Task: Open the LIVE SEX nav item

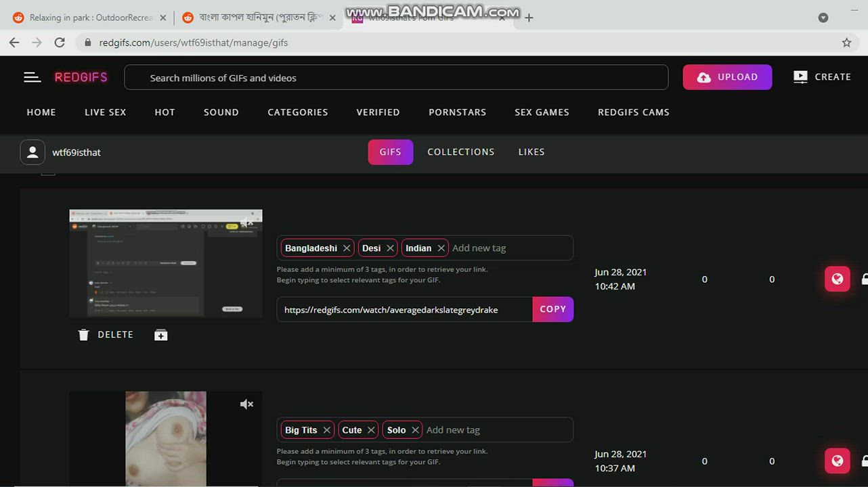Action: 106,112
